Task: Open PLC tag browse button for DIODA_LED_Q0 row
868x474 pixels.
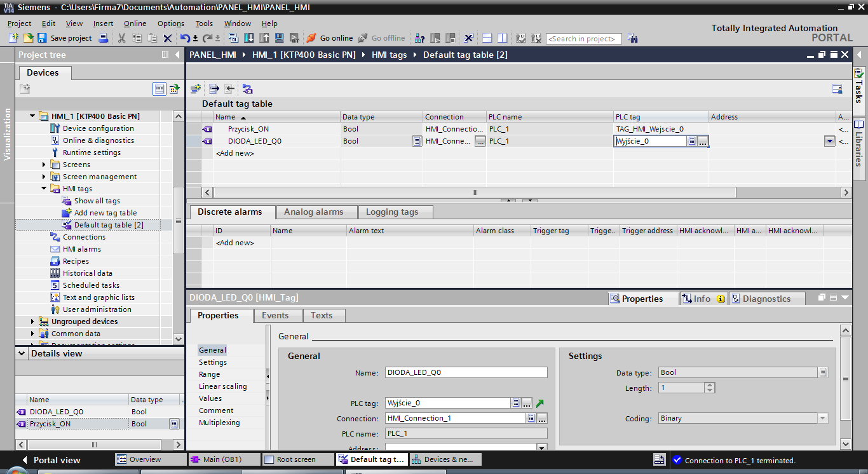Action: [x=702, y=142]
